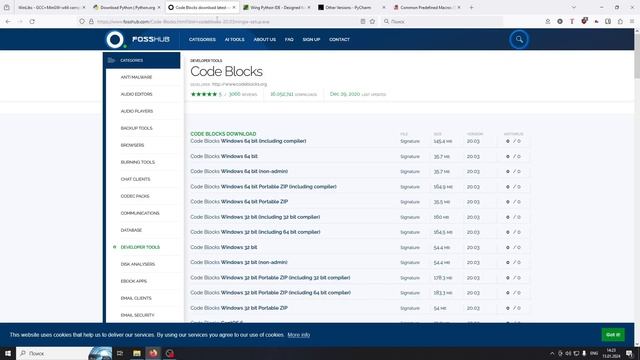640x360 pixels.
Task: Open the sidebar toggle icon in toolbar
Action: point(608,21)
